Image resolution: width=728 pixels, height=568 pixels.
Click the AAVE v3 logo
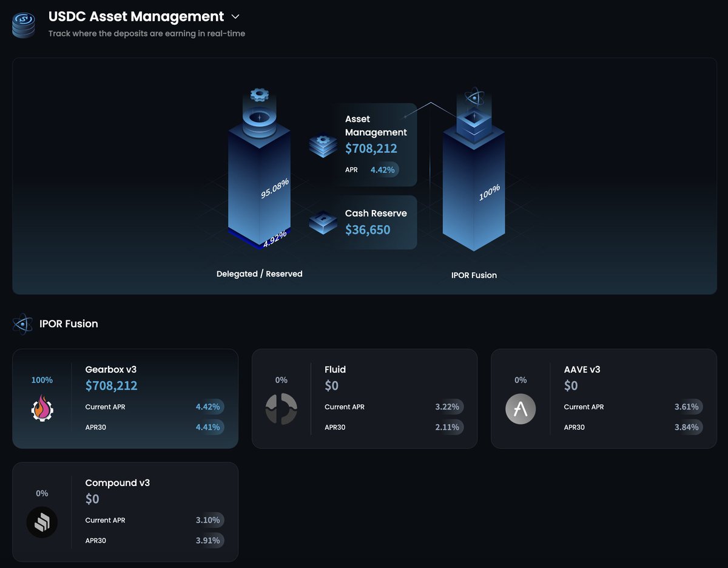coord(521,408)
